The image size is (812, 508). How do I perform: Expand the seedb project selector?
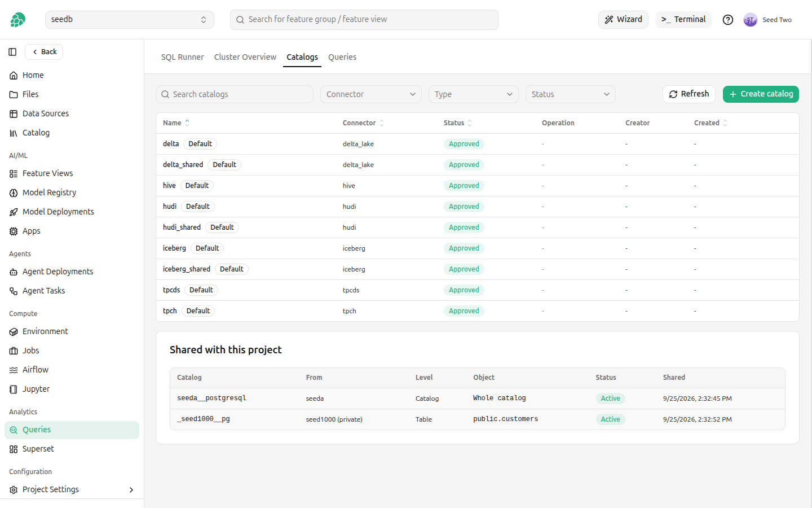point(130,20)
